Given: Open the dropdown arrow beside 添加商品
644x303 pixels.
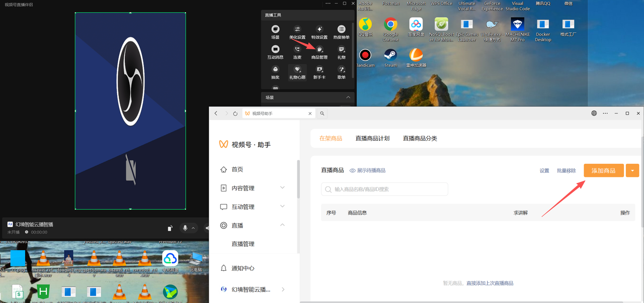Looking at the screenshot, I should click(x=632, y=170).
